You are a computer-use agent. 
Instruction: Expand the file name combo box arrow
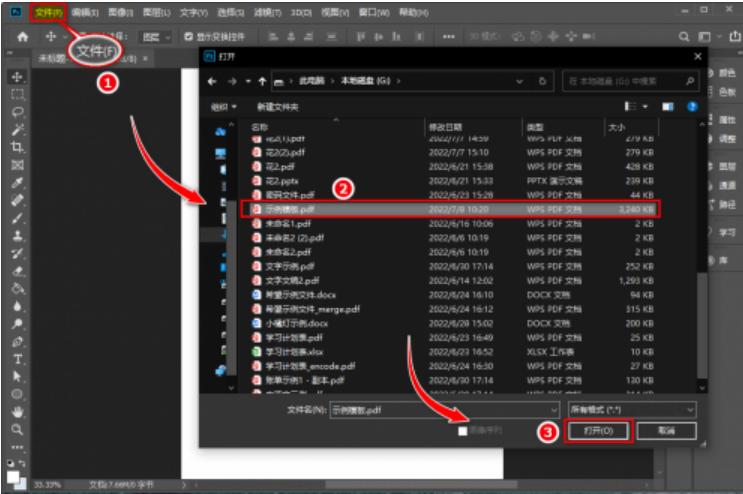pyautogui.click(x=553, y=410)
